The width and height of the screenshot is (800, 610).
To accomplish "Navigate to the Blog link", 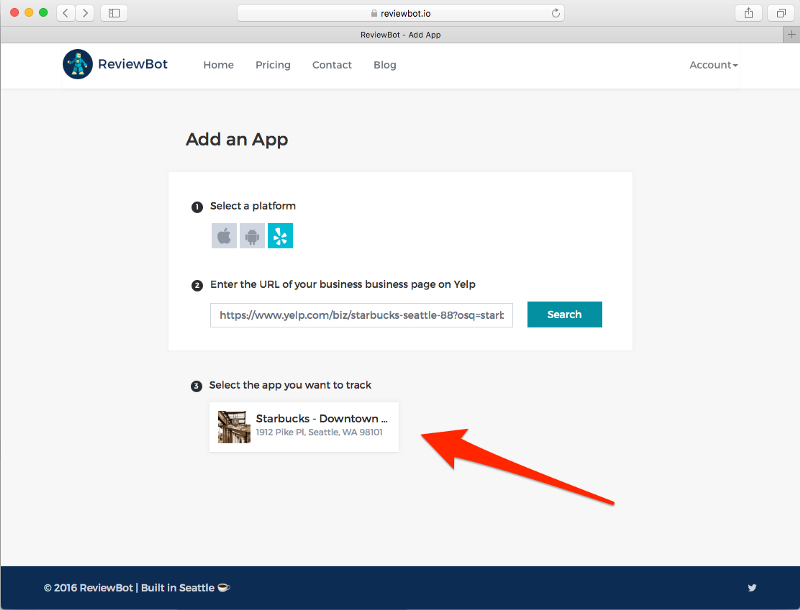I will [x=384, y=65].
